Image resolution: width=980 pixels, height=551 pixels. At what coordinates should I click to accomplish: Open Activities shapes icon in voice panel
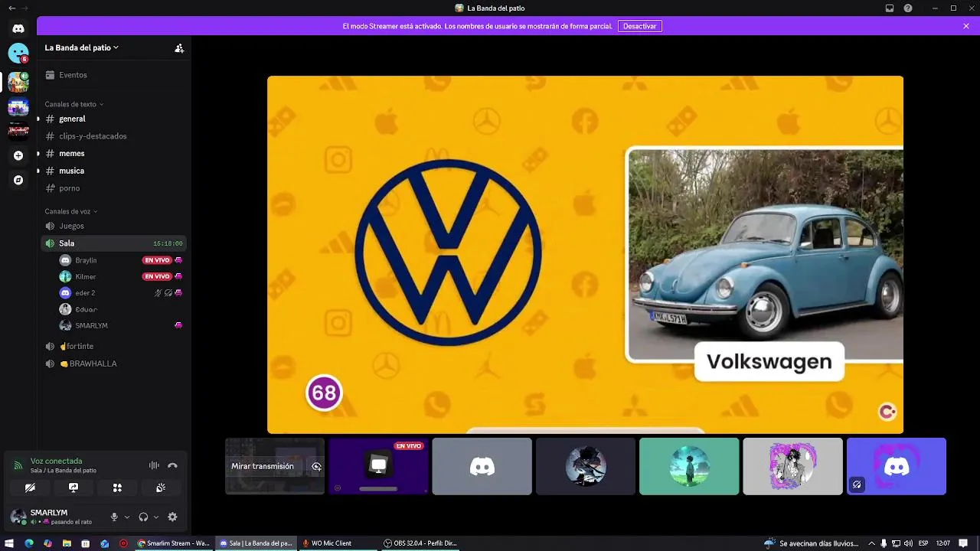pyautogui.click(x=117, y=487)
